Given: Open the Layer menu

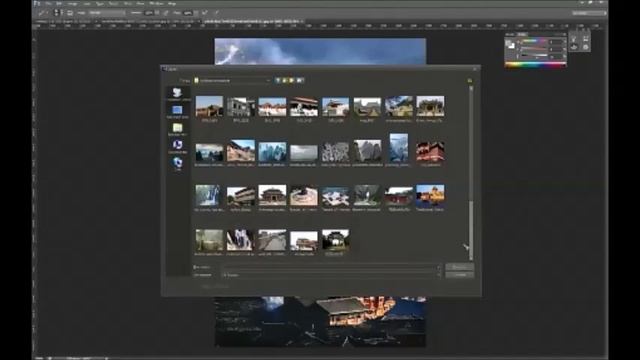Looking at the screenshot, I should coord(87,3).
